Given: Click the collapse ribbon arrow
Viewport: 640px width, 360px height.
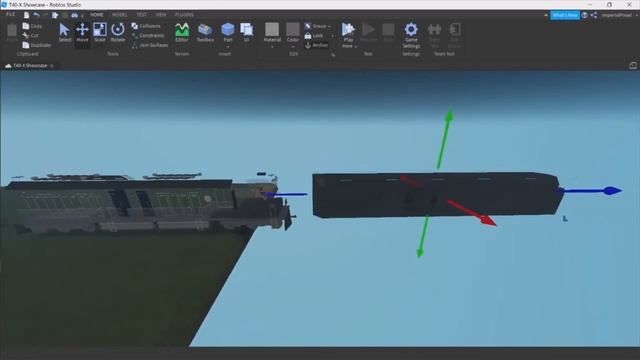Looking at the screenshot, I should point(546,15).
